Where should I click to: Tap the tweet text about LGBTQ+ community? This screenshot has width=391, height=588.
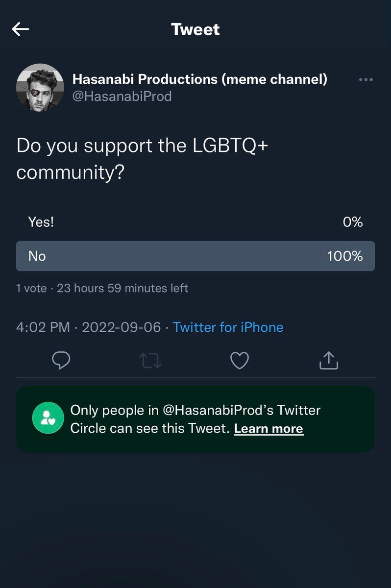[142, 159]
